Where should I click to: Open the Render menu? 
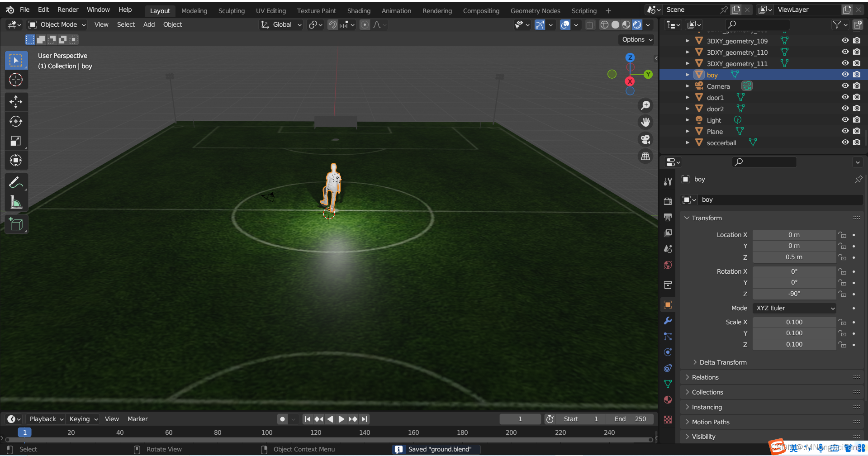point(68,9)
